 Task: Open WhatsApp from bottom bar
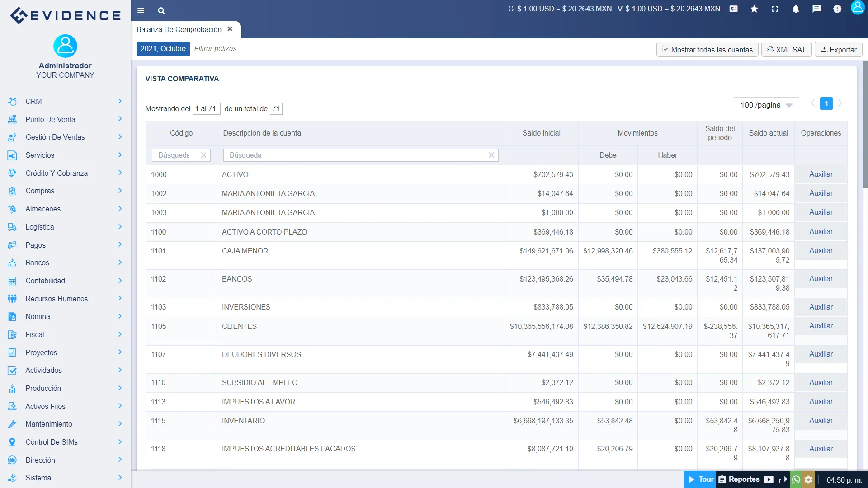(796, 479)
